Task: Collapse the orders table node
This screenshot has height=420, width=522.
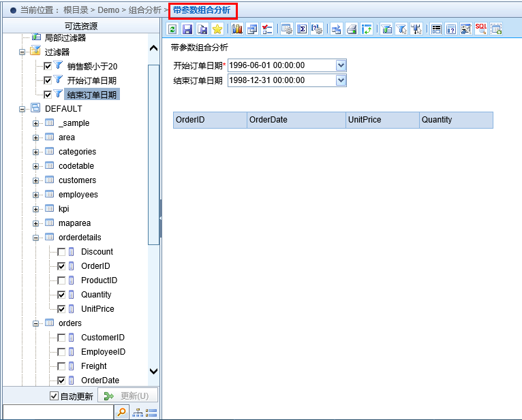Action: point(35,324)
